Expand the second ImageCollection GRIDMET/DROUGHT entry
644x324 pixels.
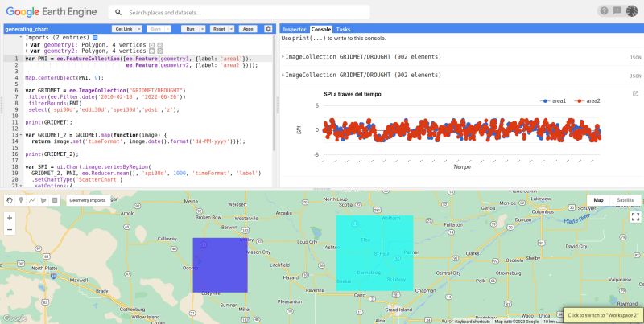tap(283, 75)
